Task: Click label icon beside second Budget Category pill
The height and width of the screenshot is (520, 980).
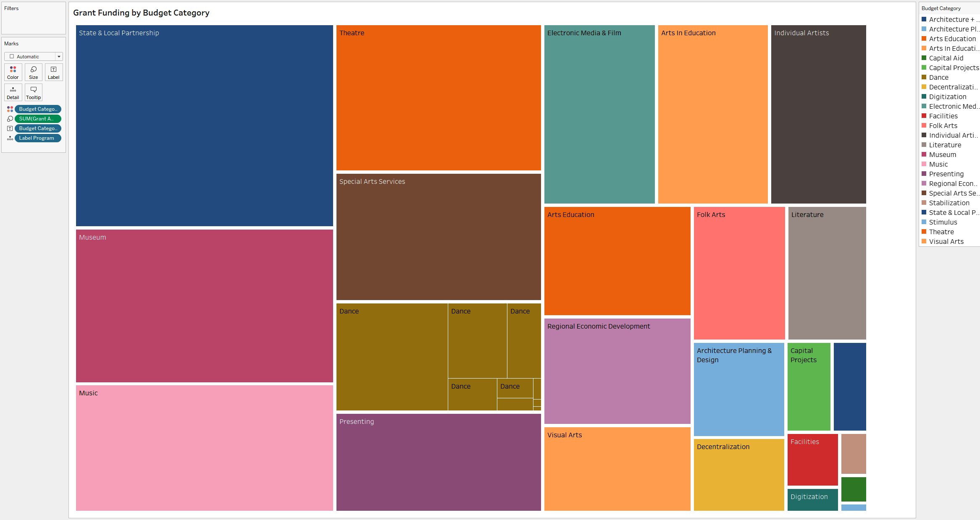Action: click(10, 128)
